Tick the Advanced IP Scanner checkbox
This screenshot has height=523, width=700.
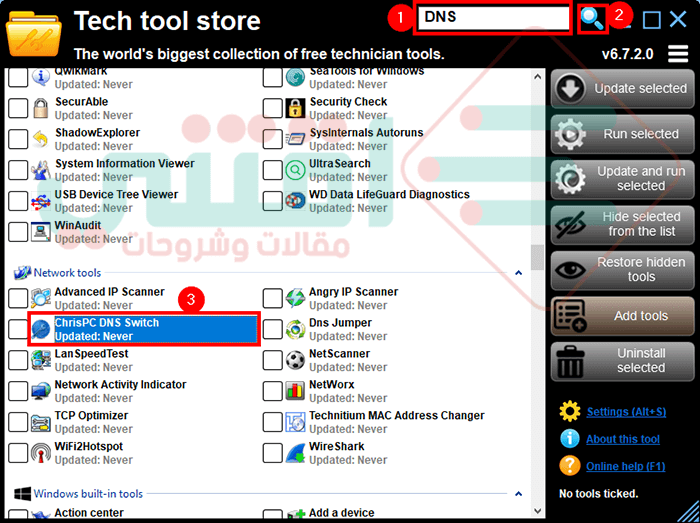point(18,298)
